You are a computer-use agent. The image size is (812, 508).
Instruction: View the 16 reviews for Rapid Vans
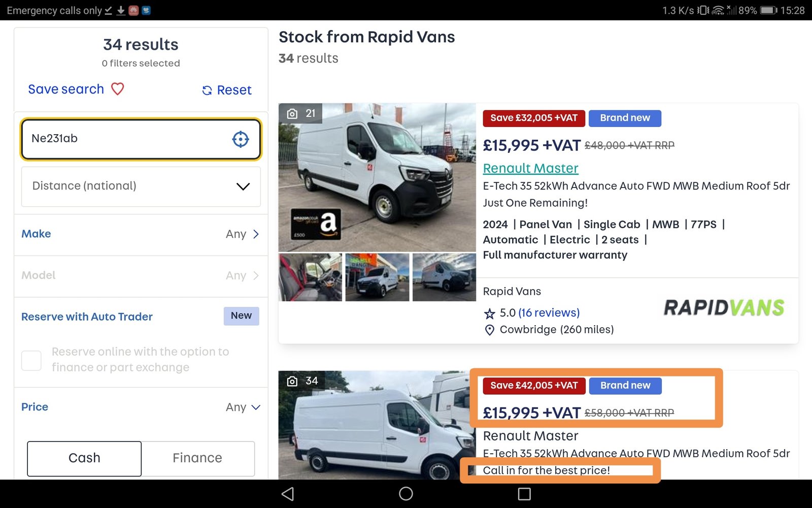click(x=549, y=313)
